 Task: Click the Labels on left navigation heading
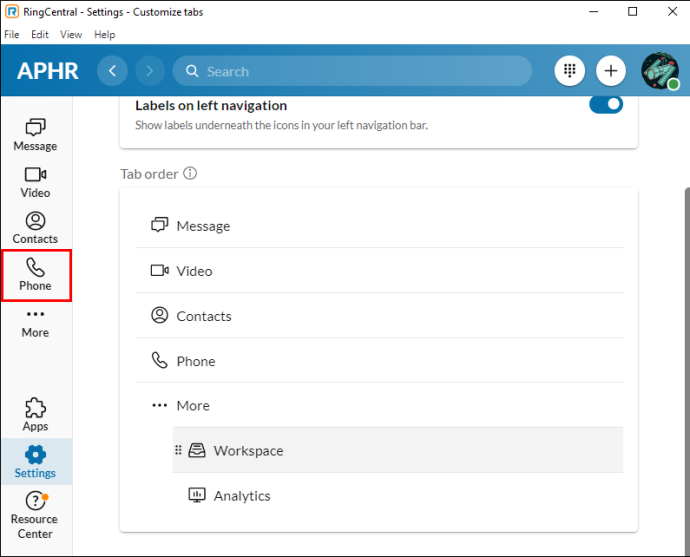tap(211, 106)
